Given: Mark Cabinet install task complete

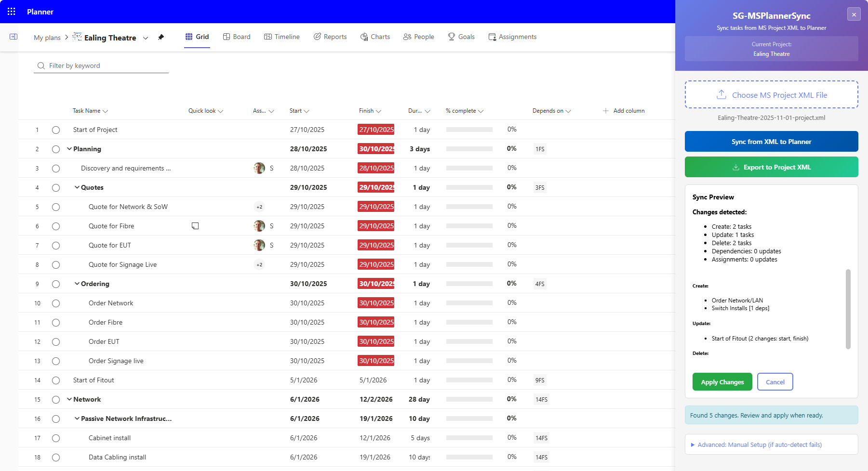Looking at the screenshot, I should (56, 438).
